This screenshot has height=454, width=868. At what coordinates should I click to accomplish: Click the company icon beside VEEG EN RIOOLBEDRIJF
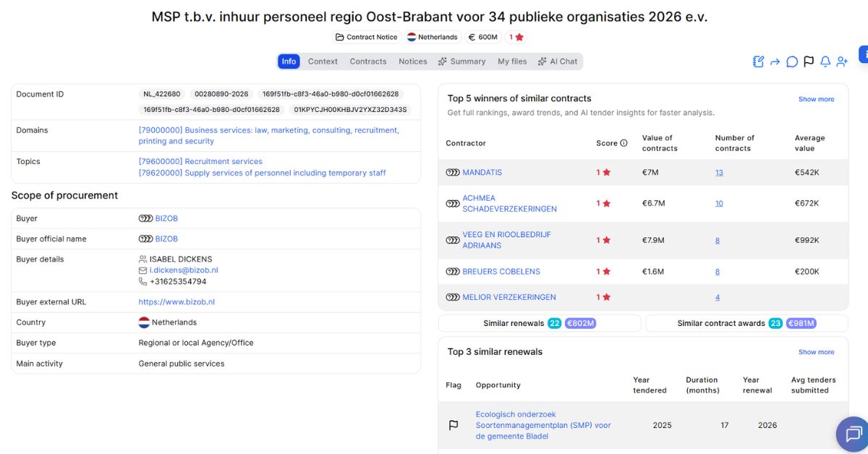[x=453, y=240]
